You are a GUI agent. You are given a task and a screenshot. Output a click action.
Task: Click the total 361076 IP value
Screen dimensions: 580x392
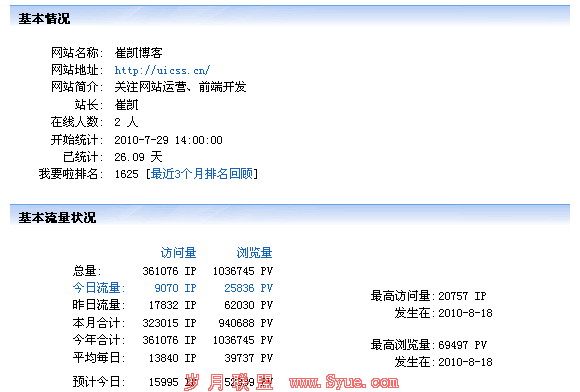pyautogui.click(x=169, y=271)
